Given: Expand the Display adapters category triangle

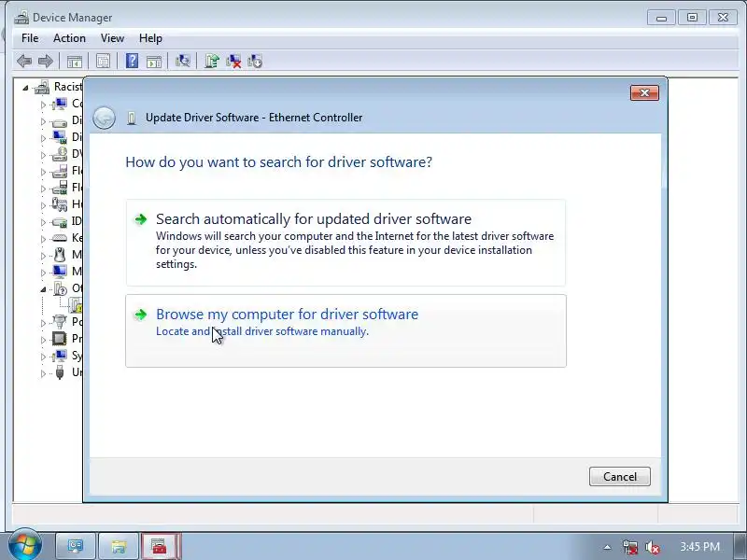Looking at the screenshot, I should coord(43,138).
